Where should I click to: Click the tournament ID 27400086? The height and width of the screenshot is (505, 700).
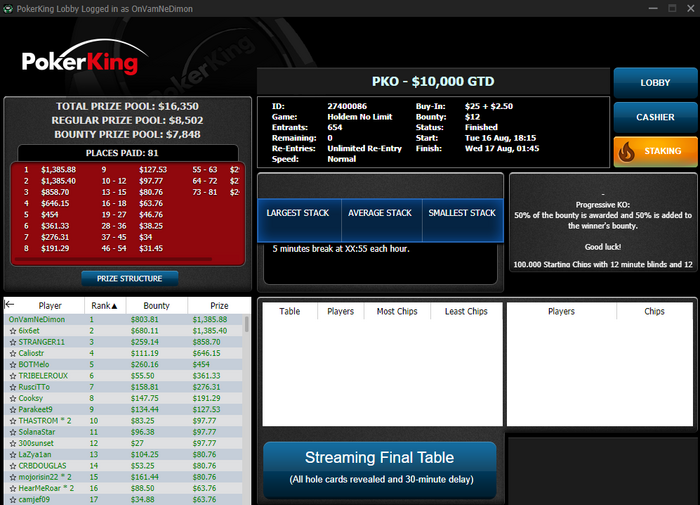[x=347, y=106]
